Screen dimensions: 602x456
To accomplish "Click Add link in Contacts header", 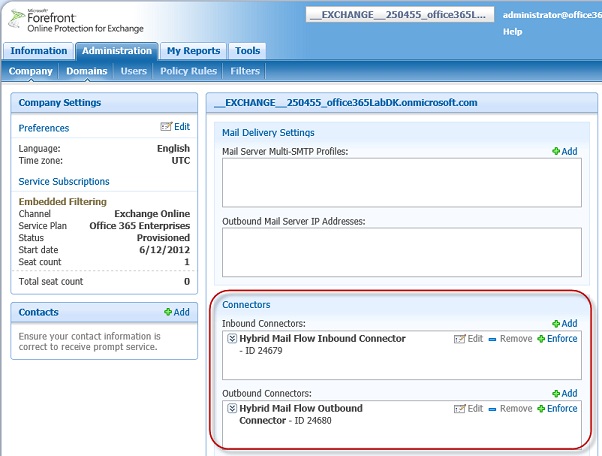I will tap(182, 312).
